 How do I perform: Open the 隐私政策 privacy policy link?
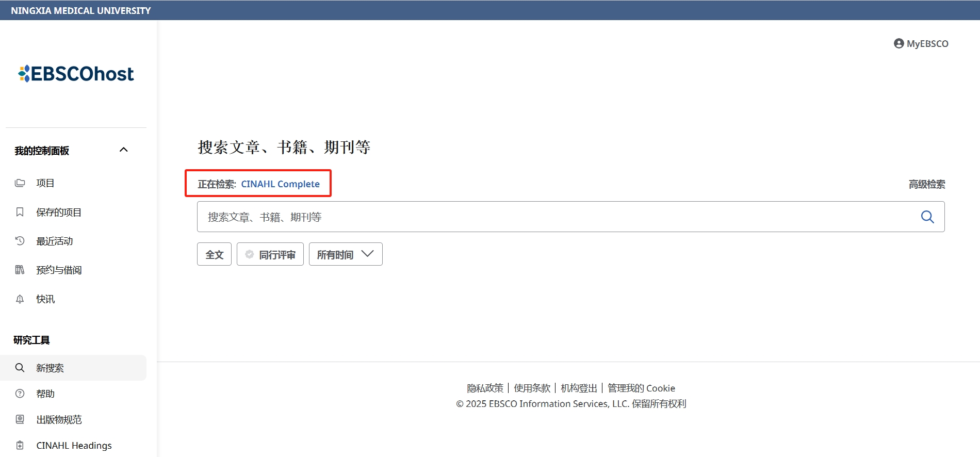click(485, 388)
